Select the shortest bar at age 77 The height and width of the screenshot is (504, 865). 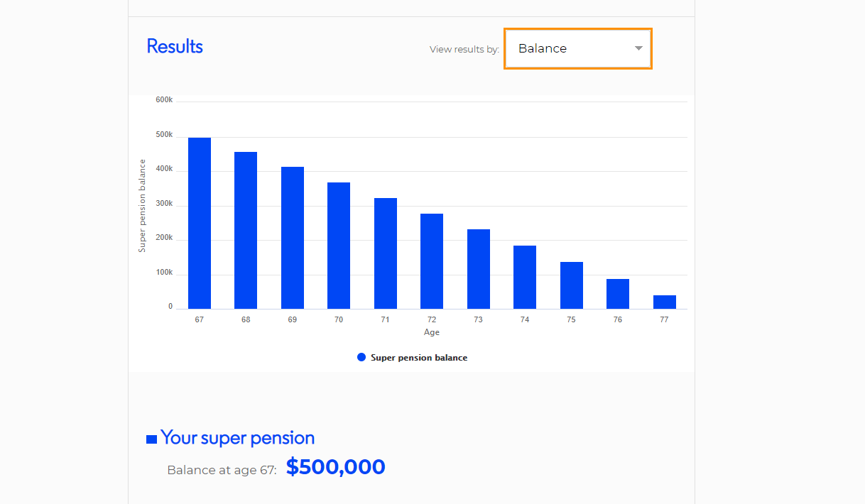(x=665, y=302)
